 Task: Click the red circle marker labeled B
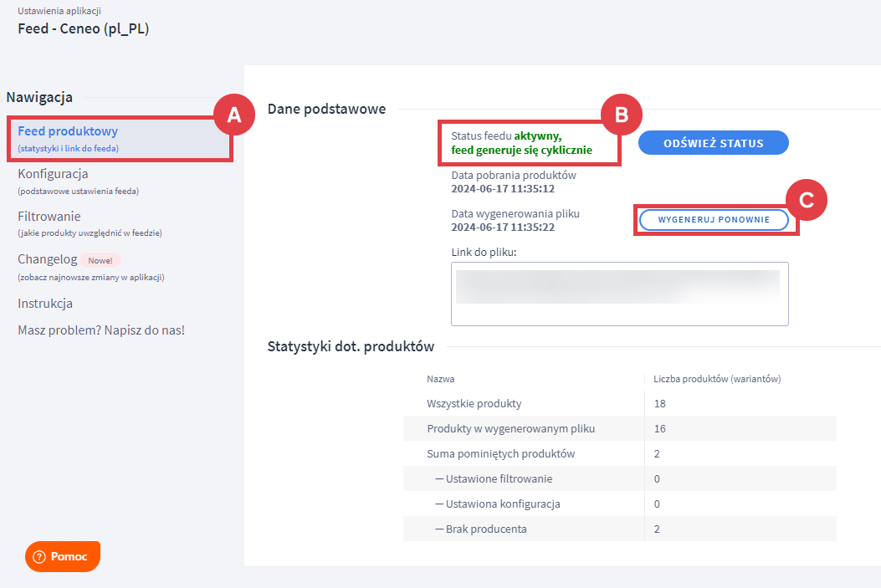point(621,116)
